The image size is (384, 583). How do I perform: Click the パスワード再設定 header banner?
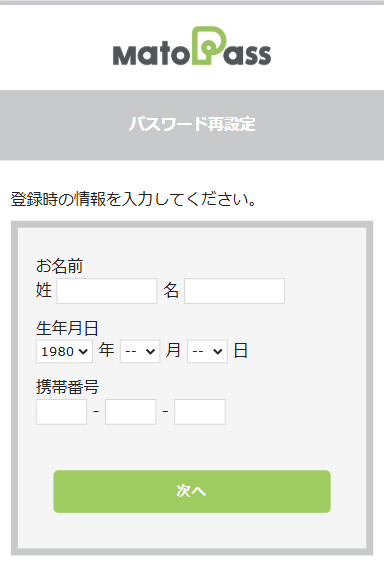[x=192, y=125]
